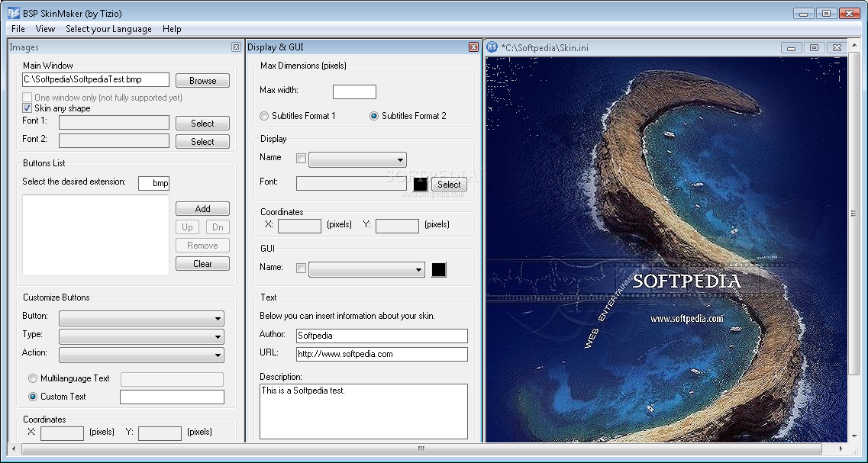Click the buttons list box
Viewport: 868px width, 463px height.
pos(95,234)
